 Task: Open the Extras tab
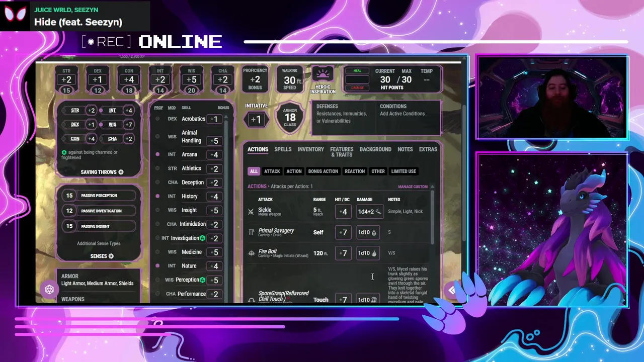click(428, 149)
